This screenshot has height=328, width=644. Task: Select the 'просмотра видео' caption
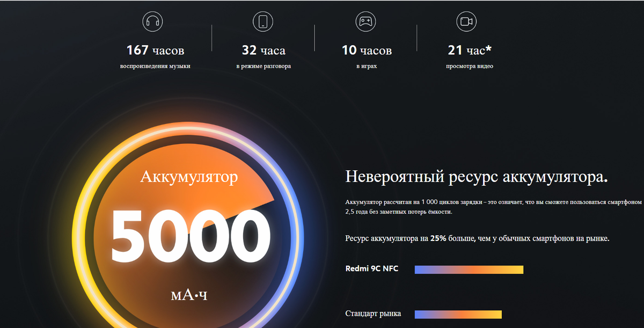[x=470, y=67]
